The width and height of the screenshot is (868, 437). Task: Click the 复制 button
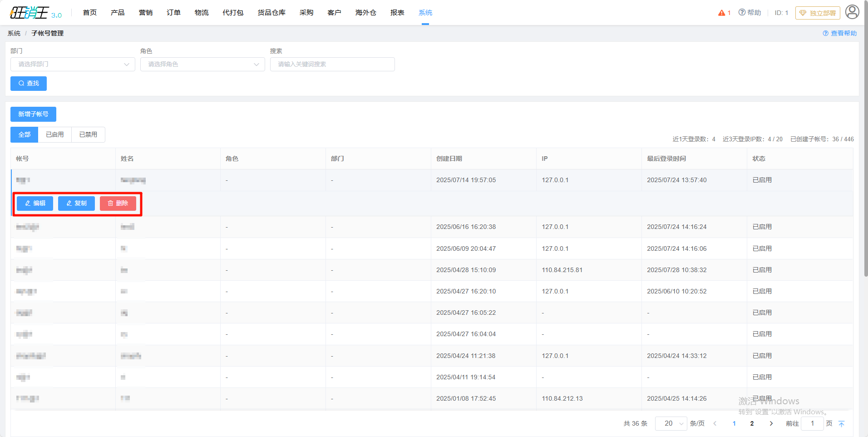[76, 204]
